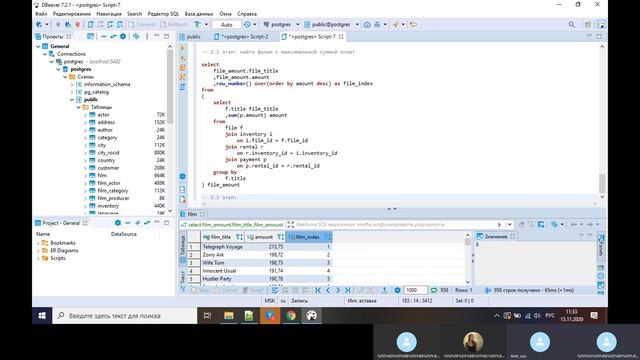Jump to last results page arrow

347,290
